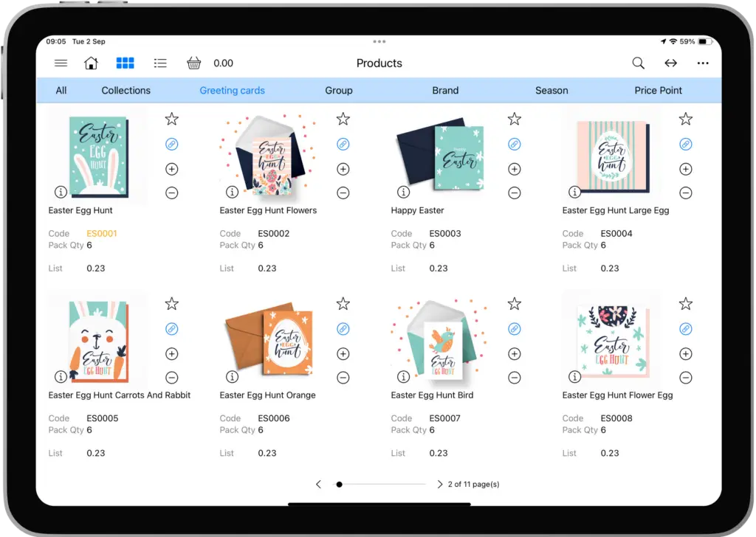This screenshot has width=756, height=537.
Task: Open link icon for Easter Egg Hunt Large Egg
Action: pos(686,144)
